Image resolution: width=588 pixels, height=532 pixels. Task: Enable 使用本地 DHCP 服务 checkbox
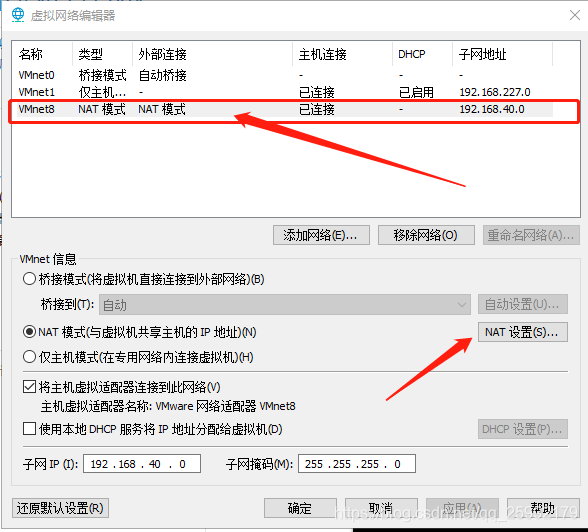[29, 429]
